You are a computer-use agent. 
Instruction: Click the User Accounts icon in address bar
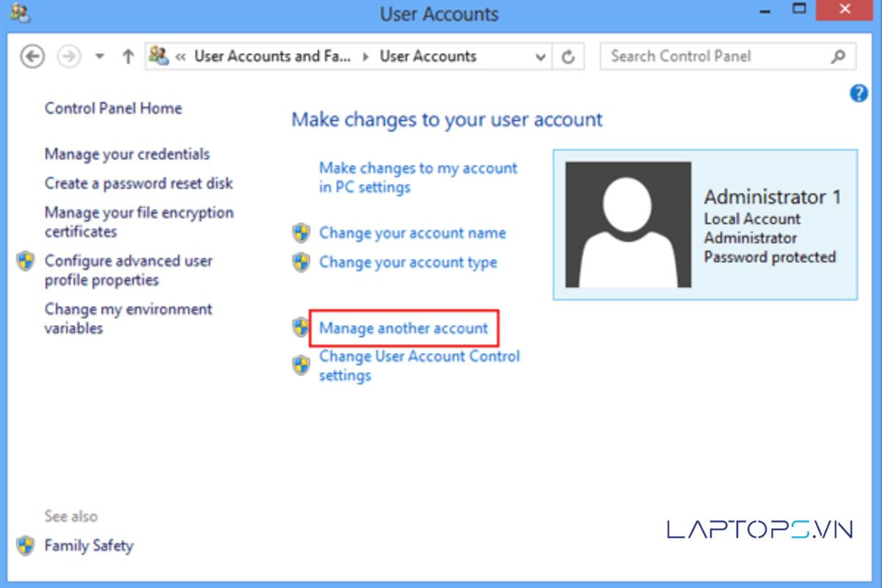(x=159, y=56)
